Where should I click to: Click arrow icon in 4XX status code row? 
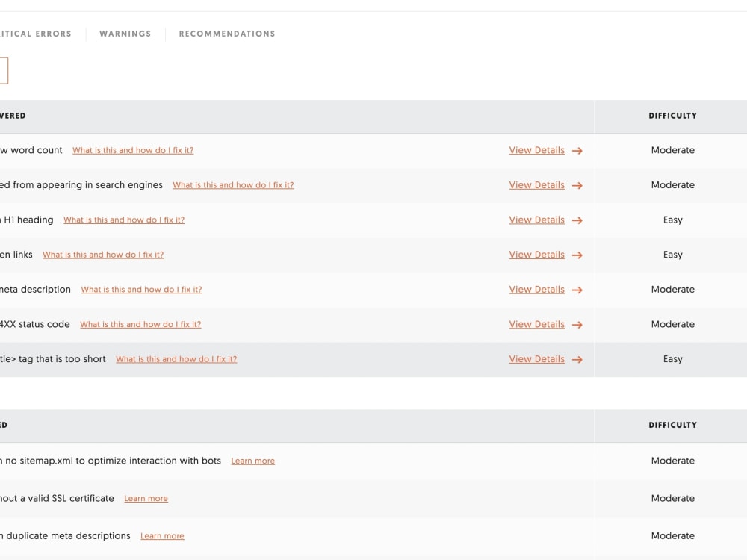[577, 324]
